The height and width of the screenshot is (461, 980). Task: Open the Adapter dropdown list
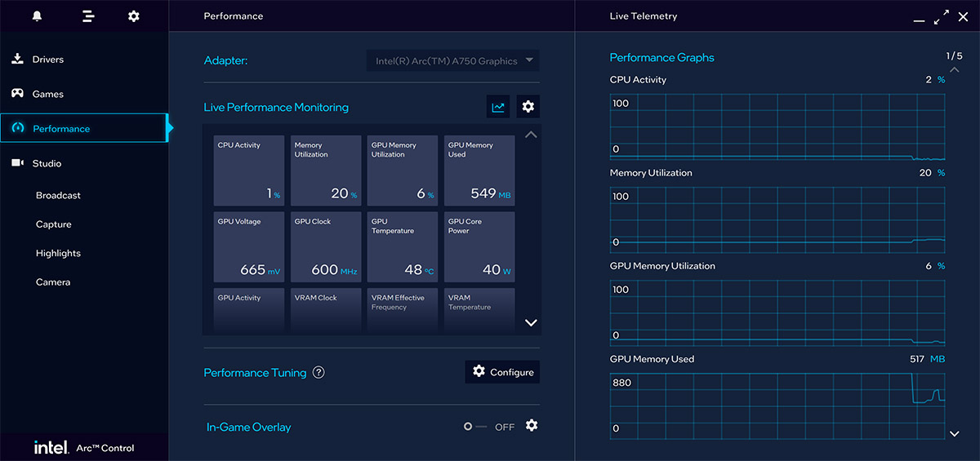pos(453,61)
